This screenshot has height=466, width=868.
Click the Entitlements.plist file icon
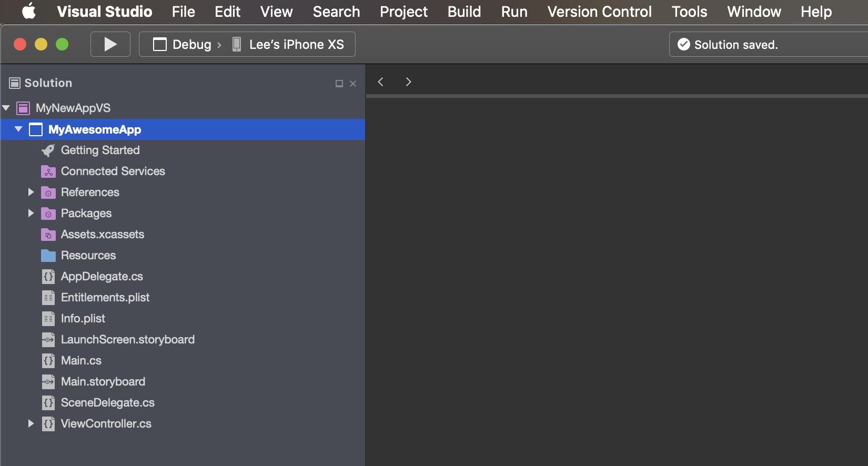(48, 298)
